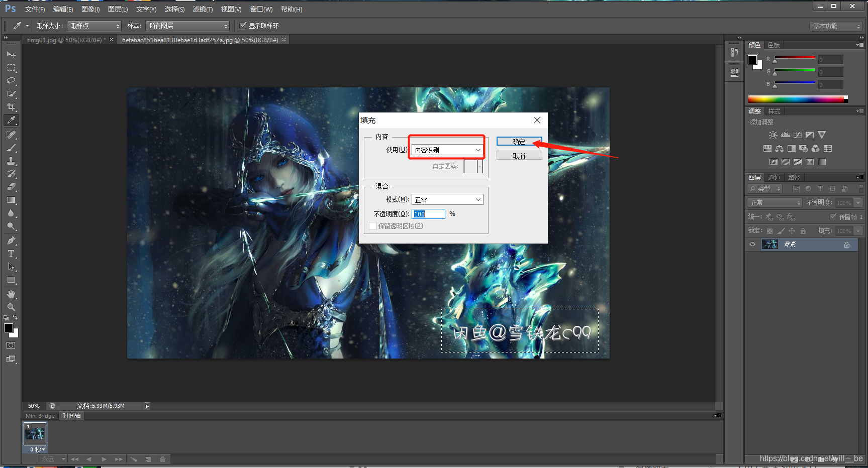868x468 pixels.
Task: Add a Channel Mixer adjustment
Action: point(815,149)
